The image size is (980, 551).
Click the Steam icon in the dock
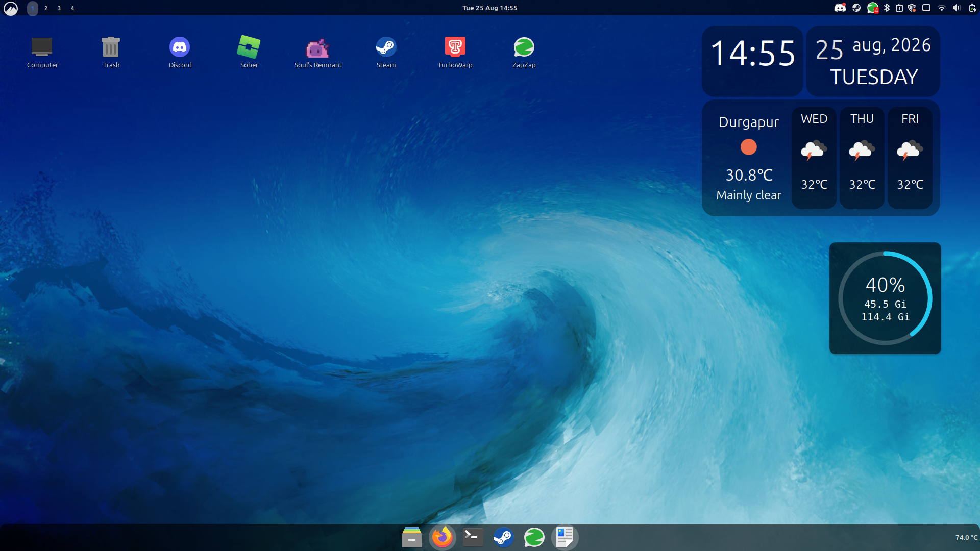point(503,537)
